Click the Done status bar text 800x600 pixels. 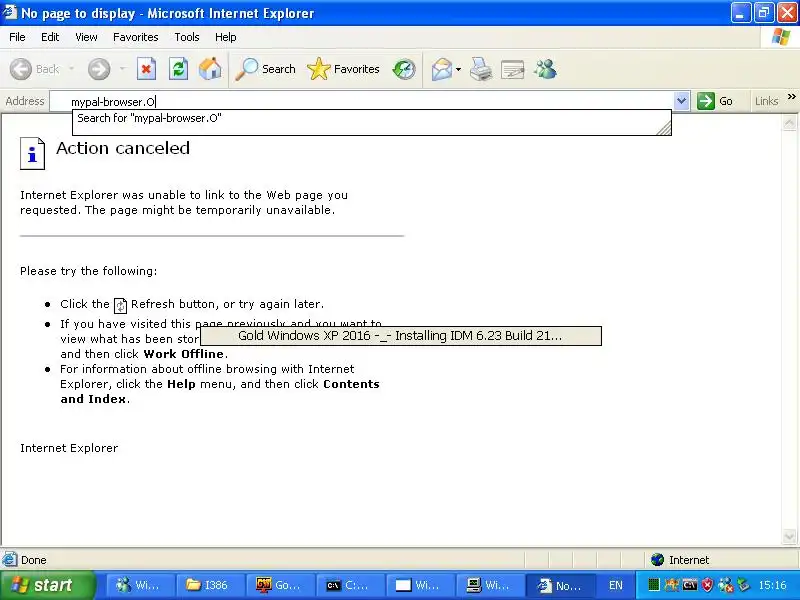click(34, 560)
